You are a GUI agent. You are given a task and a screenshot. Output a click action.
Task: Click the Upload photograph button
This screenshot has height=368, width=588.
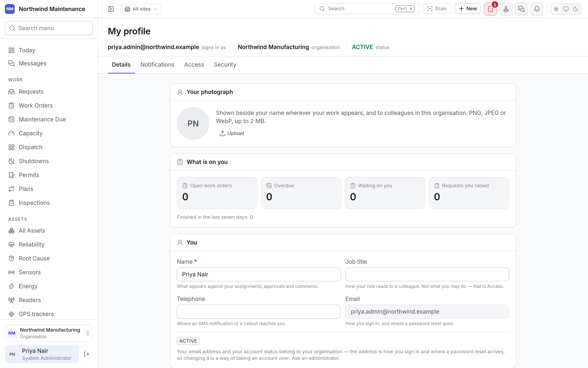click(232, 133)
